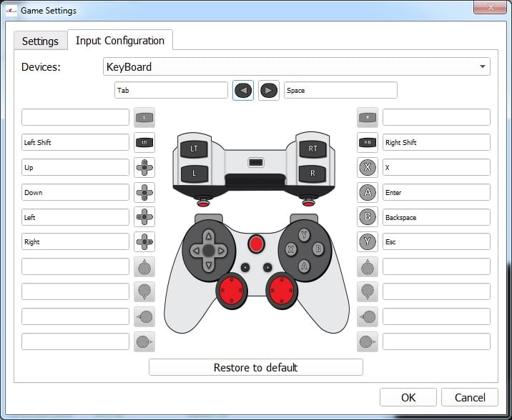Click the back button icon next to Tab
Screen dimensions: 512x420
(243, 90)
